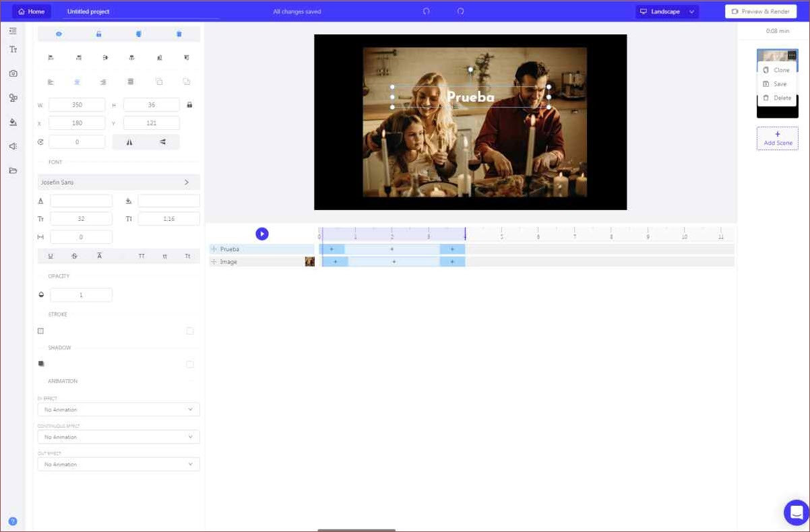Enable the Shadow checkbox
The width and height of the screenshot is (810, 532).
[x=189, y=364]
